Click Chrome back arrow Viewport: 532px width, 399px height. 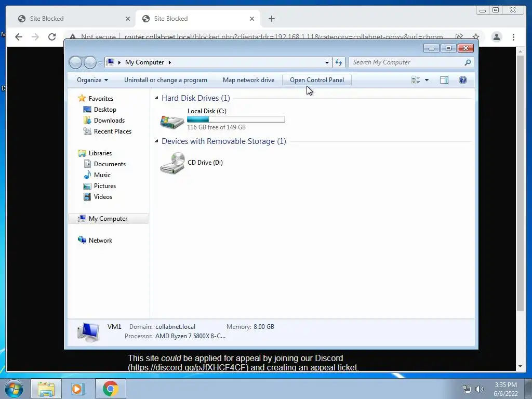point(19,37)
